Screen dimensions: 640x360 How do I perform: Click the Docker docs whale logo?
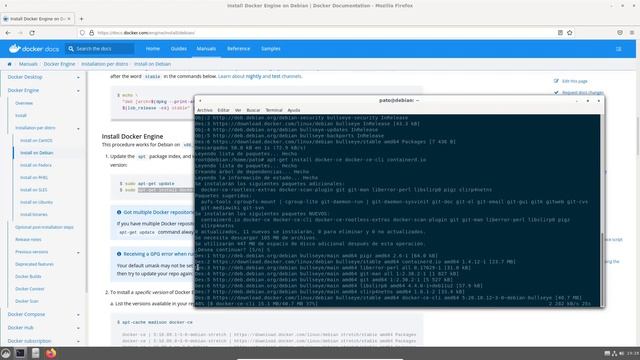(x=15, y=49)
